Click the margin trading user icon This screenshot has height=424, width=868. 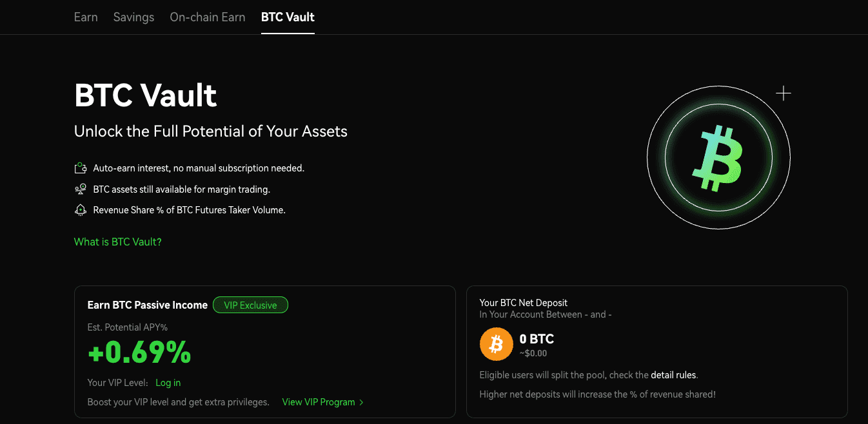[80, 189]
